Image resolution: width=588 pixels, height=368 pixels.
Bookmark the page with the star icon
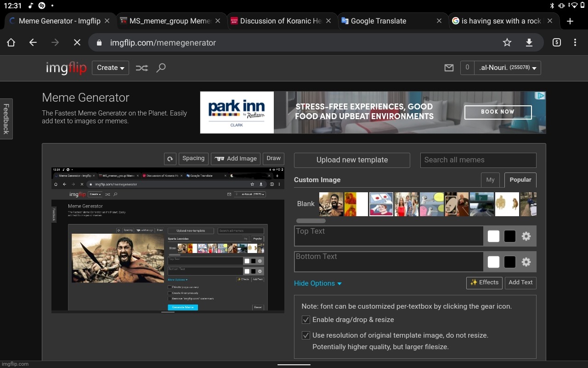click(x=507, y=43)
